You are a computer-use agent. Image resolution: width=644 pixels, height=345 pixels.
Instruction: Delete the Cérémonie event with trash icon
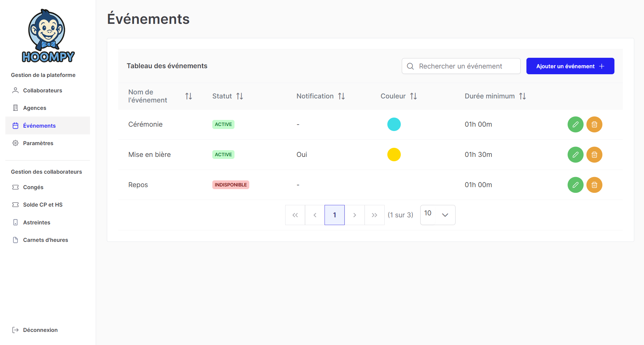[594, 124]
